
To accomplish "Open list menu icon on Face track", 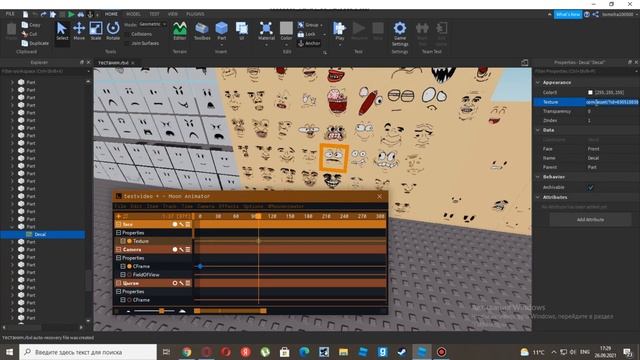I will [x=188, y=224].
